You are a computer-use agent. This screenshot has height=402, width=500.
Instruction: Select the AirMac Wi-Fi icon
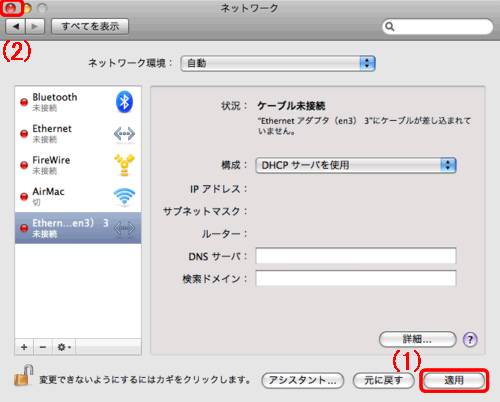[124, 196]
